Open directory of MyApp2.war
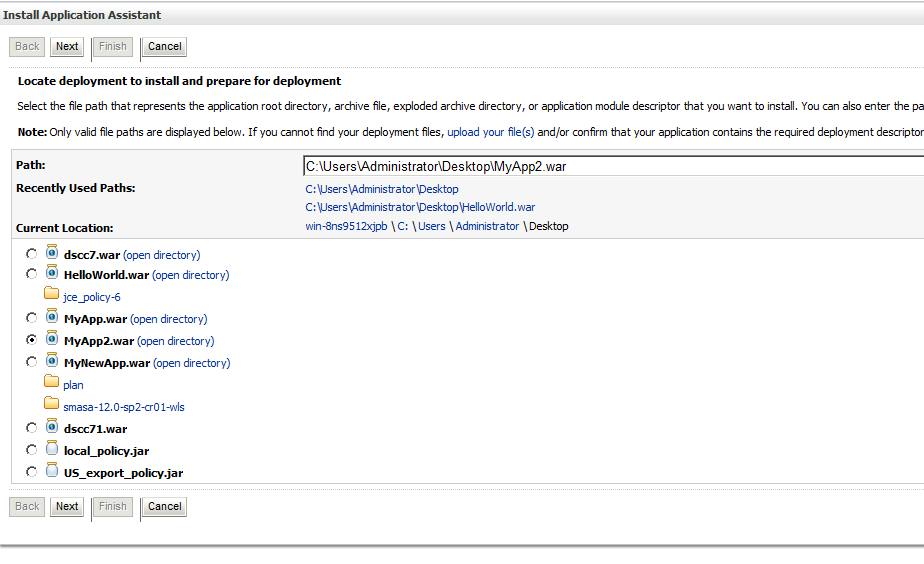This screenshot has width=924, height=564. [176, 341]
